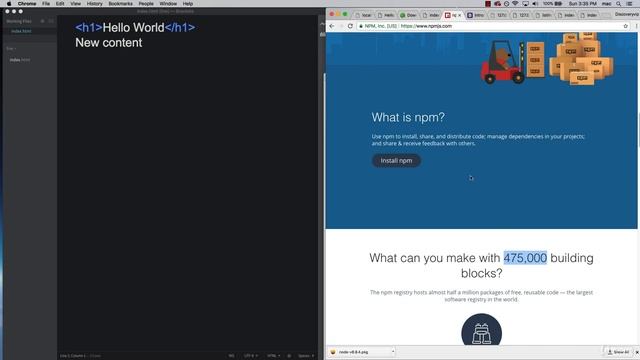Open the Spaces indentation setting
The height and width of the screenshot is (360, 640).
point(305,356)
